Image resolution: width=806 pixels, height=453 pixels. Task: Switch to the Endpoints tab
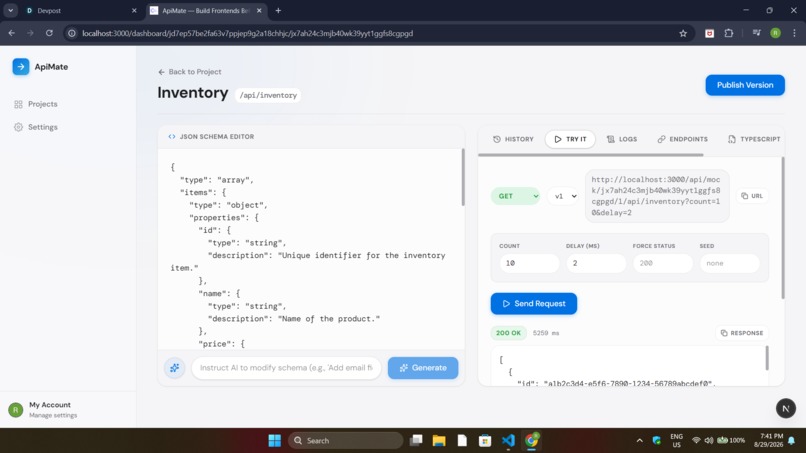pyautogui.click(x=682, y=139)
